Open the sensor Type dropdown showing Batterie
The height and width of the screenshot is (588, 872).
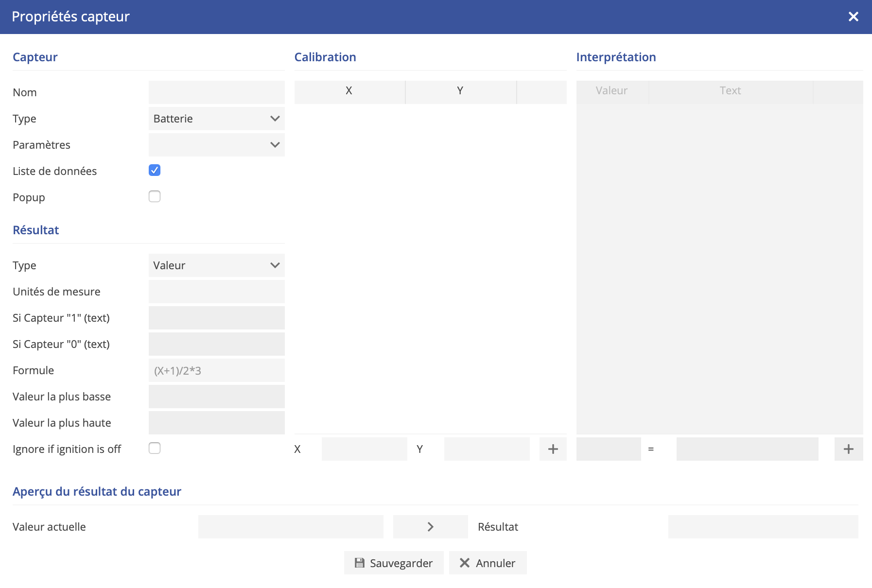pos(216,119)
